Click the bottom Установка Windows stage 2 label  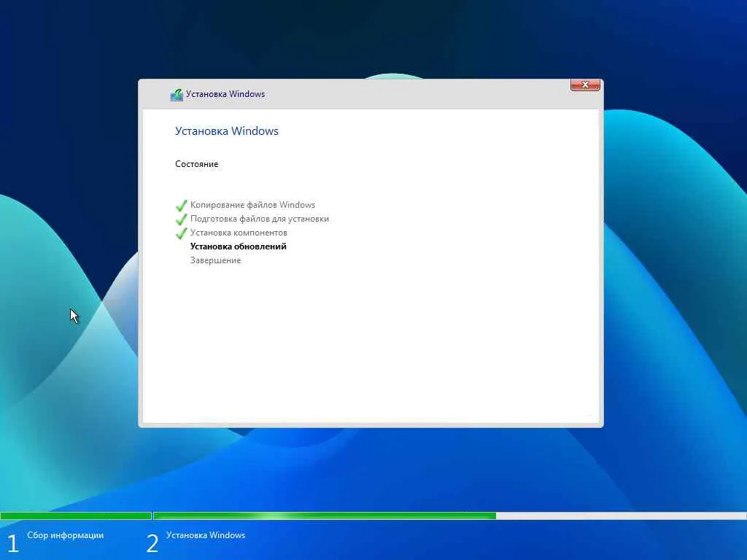click(205, 535)
